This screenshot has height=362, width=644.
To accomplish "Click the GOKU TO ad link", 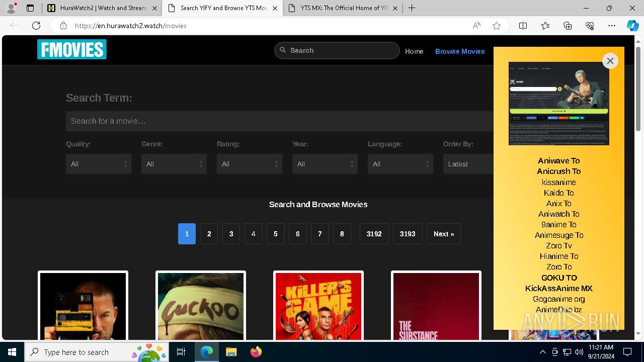I will (x=559, y=278).
